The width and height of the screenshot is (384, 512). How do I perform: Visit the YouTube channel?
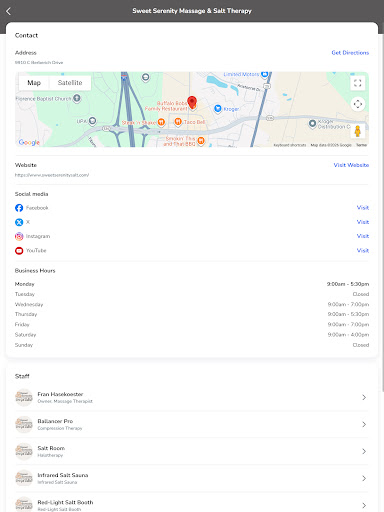coord(363,250)
